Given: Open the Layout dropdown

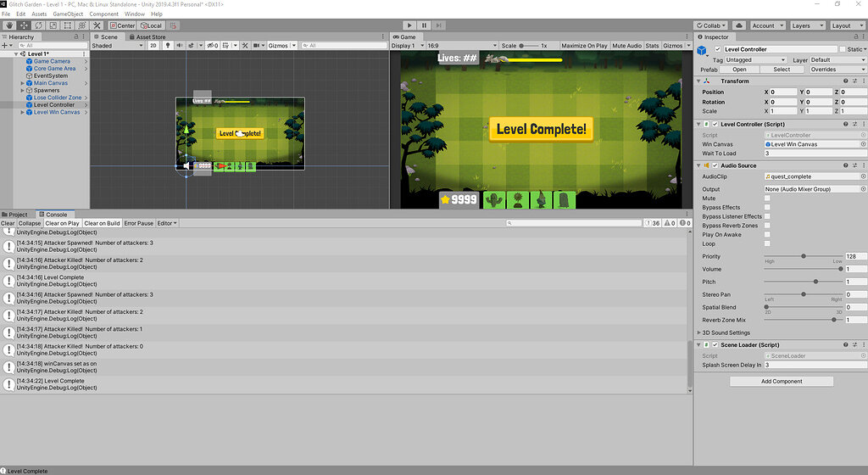Looking at the screenshot, I should click(x=848, y=25).
